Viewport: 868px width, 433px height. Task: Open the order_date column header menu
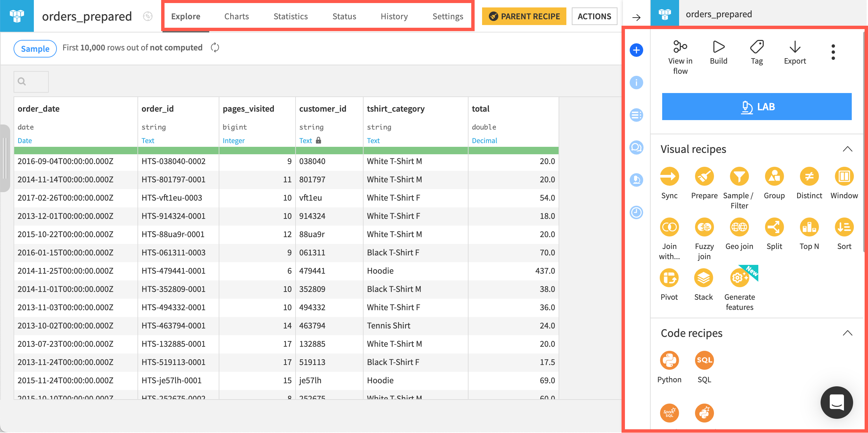[39, 109]
